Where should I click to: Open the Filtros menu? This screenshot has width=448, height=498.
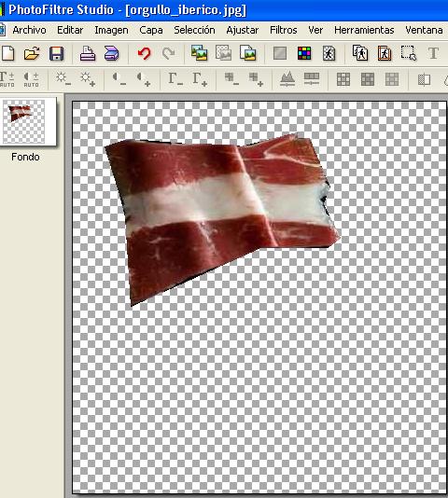pyautogui.click(x=284, y=30)
